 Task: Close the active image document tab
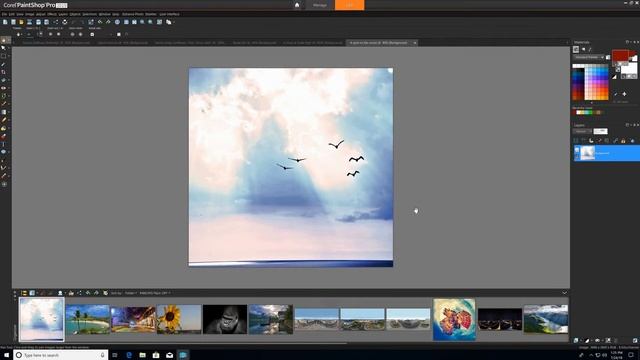click(415, 42)
